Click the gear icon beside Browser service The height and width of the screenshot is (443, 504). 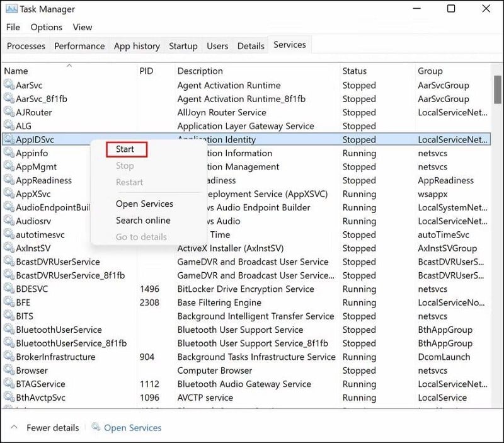(9, 370)
